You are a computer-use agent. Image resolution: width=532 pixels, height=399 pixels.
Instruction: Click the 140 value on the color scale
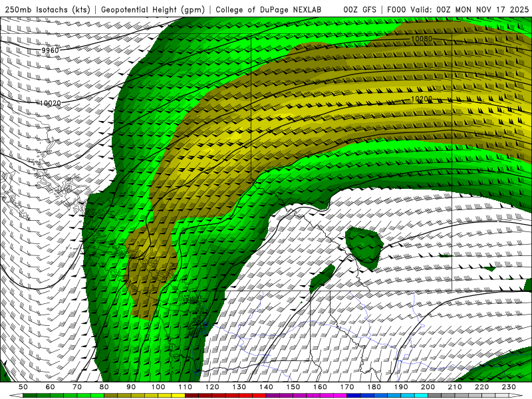pos(266,387)
